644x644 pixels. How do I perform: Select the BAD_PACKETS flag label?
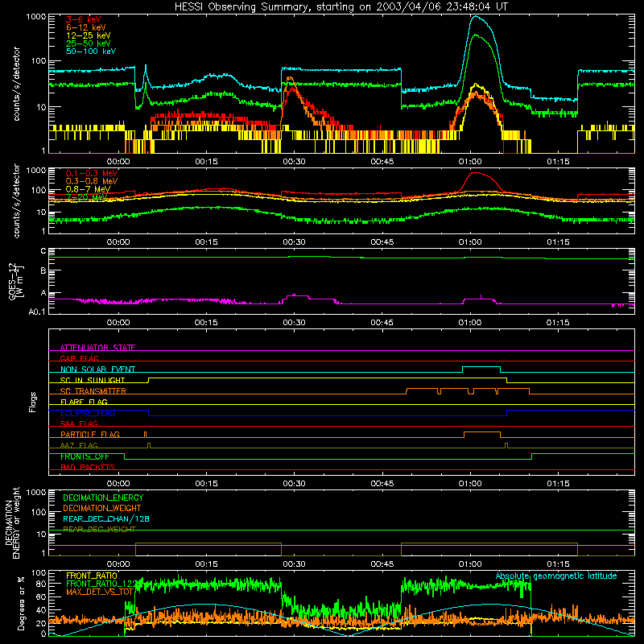(88, 467)
